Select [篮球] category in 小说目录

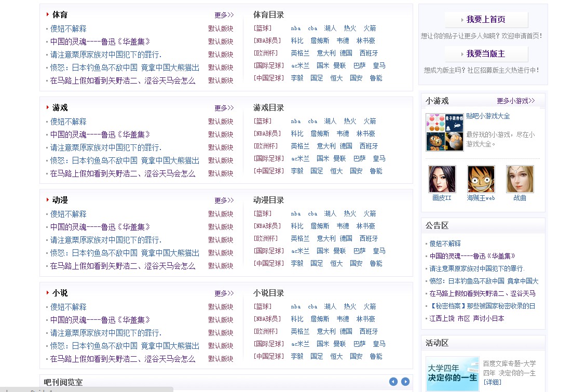(x=263, y=306)
